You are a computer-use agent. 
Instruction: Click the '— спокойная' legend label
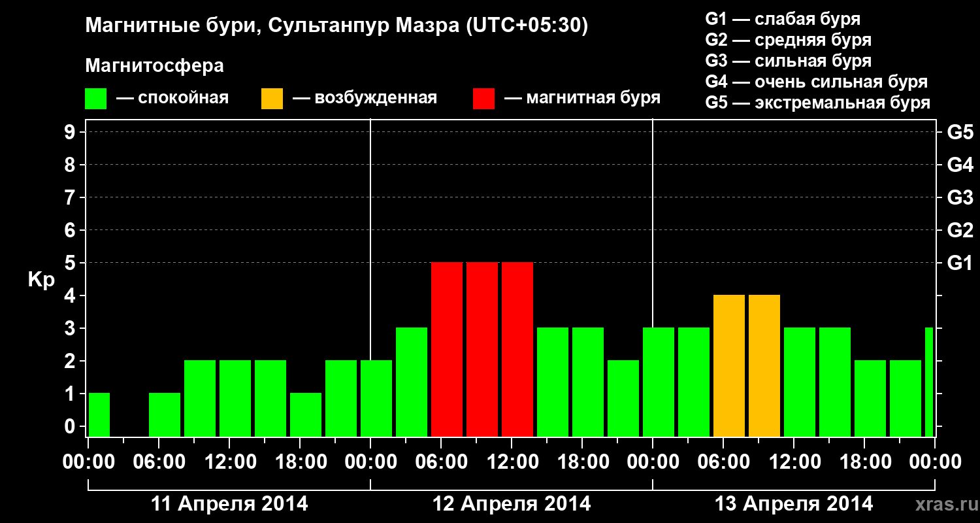(x=172, y=98)
